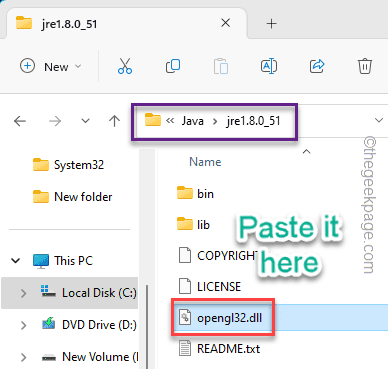Open recent locations dropdown chevron
388x369 pixels.
click(x=86, y=121)
